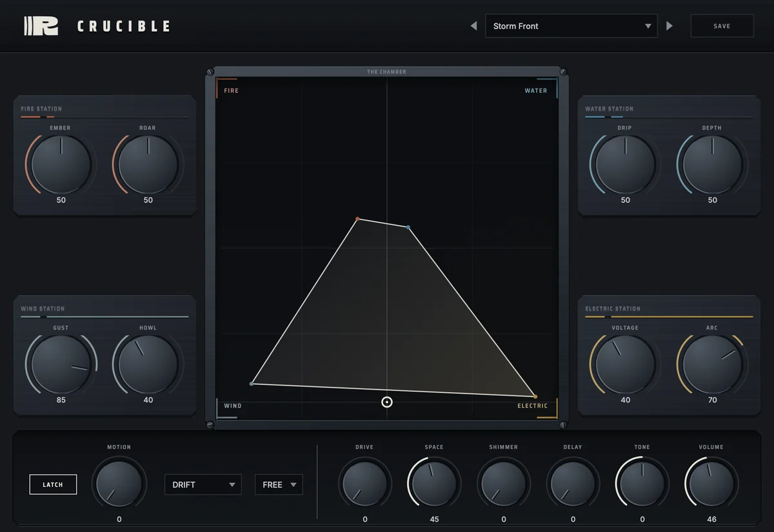
Task: Click the Drip knob
Action: click(625, 164)
